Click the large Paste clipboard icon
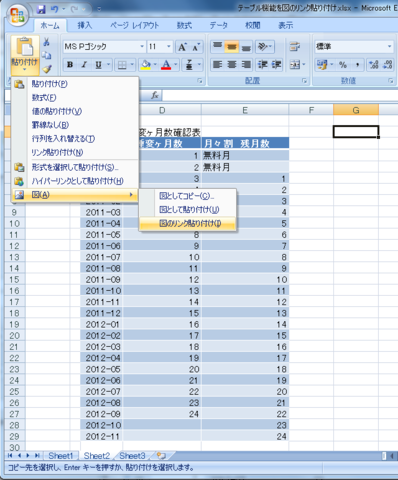This screenshot has height=480, width=398. click(25, 47)
